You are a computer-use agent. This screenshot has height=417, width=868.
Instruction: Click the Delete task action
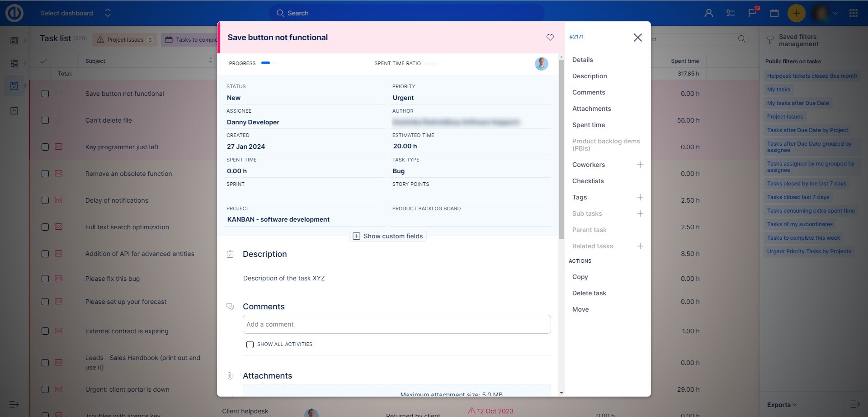coord(589,293)
